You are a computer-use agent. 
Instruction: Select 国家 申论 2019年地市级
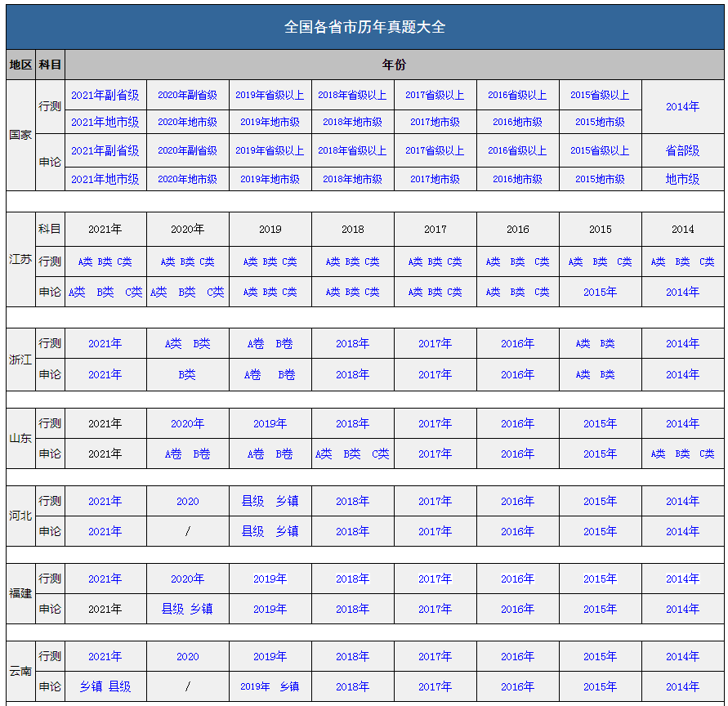click(x=270, y=179)
